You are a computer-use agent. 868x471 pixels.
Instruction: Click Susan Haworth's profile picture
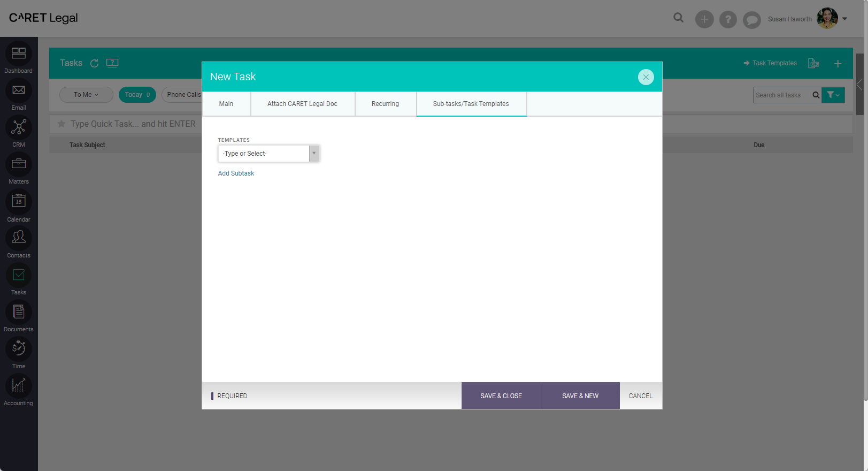coord(827,18)
